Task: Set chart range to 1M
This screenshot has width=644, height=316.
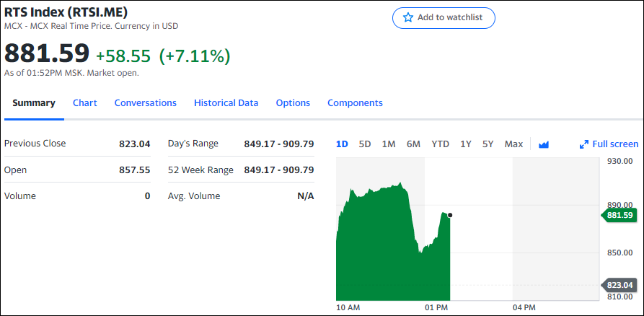Action: click(x=389, y=144)
